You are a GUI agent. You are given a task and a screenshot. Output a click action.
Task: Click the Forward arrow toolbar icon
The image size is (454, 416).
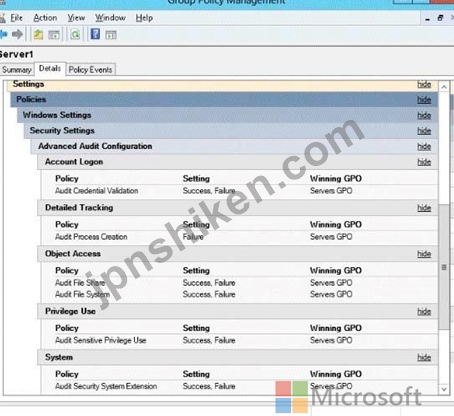[x=17, y=34]
